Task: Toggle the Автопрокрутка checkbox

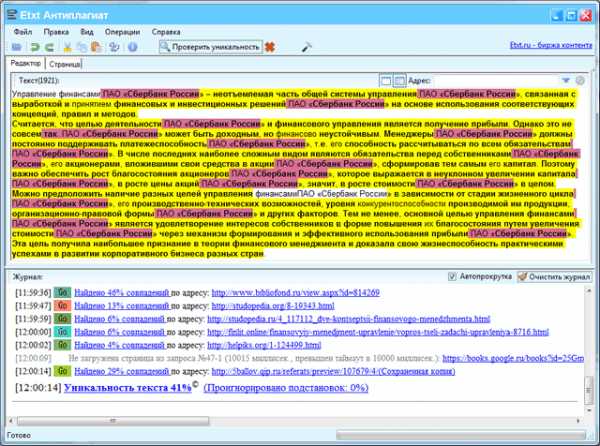Action: 452,276
